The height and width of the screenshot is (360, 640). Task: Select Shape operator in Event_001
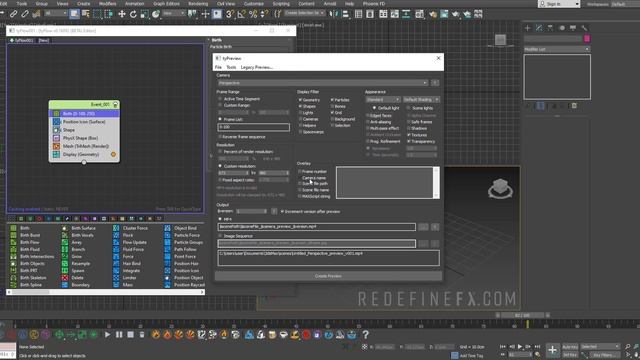84,130
